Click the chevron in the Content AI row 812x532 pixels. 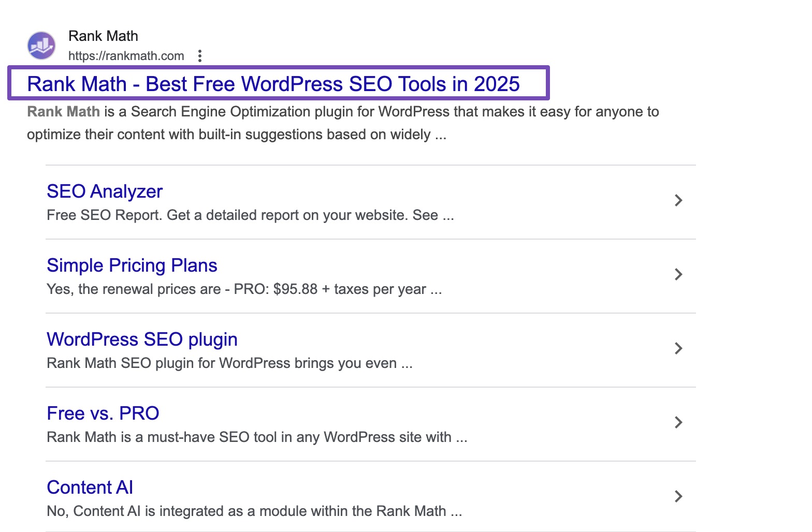click(x=678, y=496)
